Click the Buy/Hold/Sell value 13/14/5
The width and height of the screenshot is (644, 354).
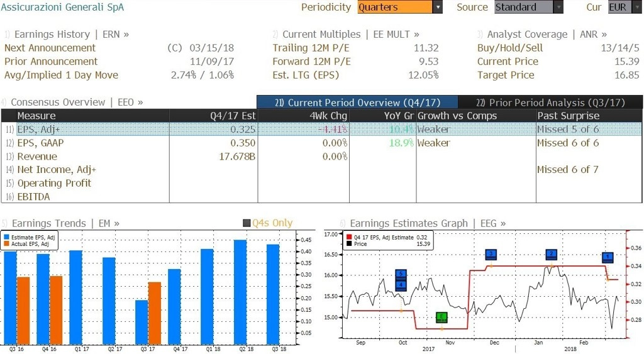(x=619, y=48)
